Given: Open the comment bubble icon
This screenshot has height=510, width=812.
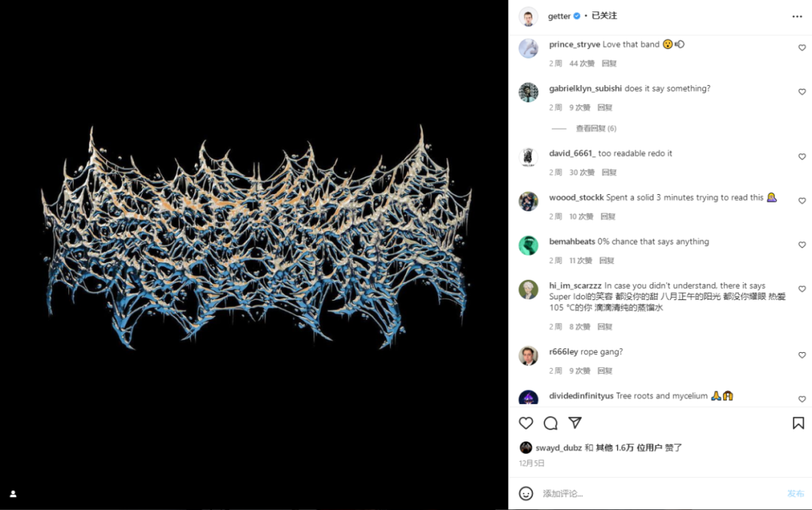Looking at the screenshot, I should pyautogui.click(x=550, y=423).
